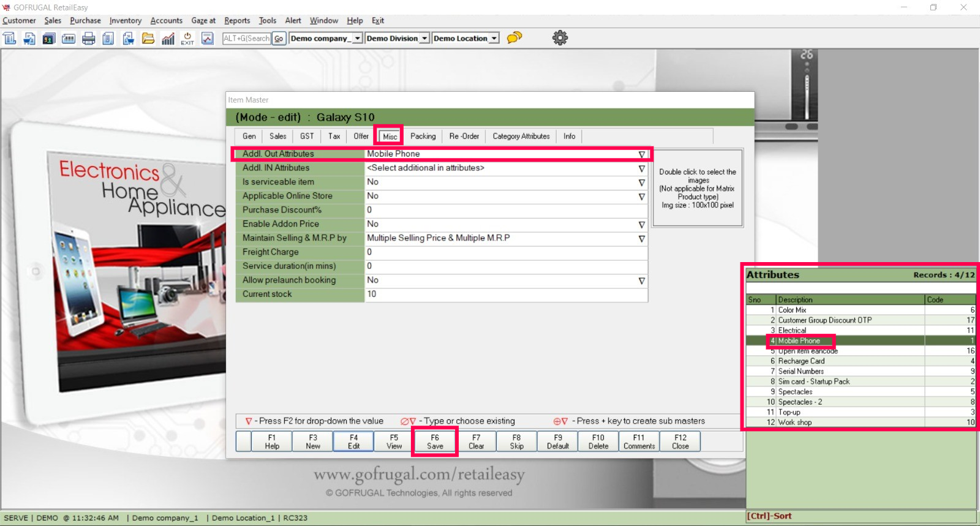Expand the Is serviceable item dropdown arrow
The width and height of the screenshot is (980, 526).
coord(642,182)
